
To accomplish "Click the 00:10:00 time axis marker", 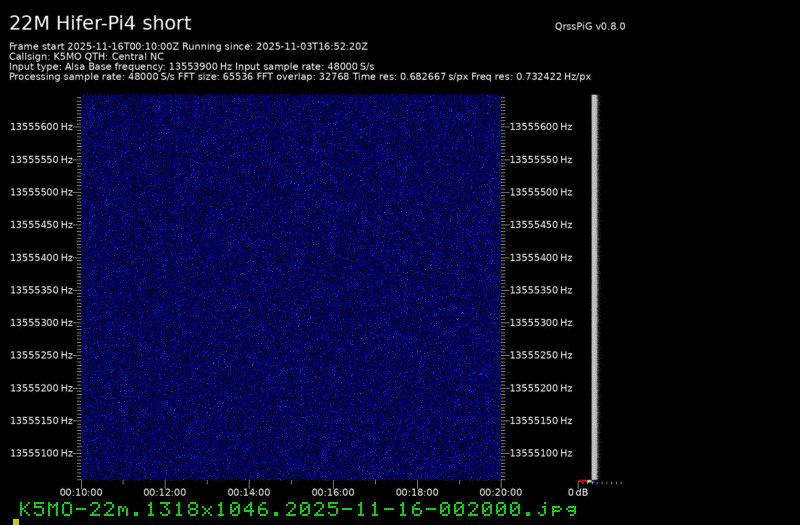I will 80,492.
